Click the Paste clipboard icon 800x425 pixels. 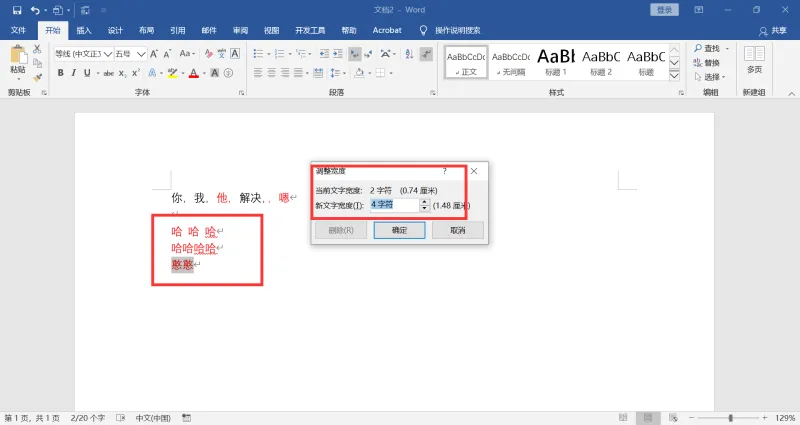point(18,55)
